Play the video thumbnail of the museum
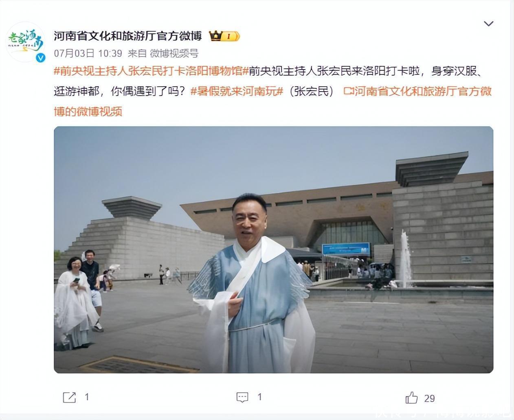 pyautogui.click(x=273, y=249)
